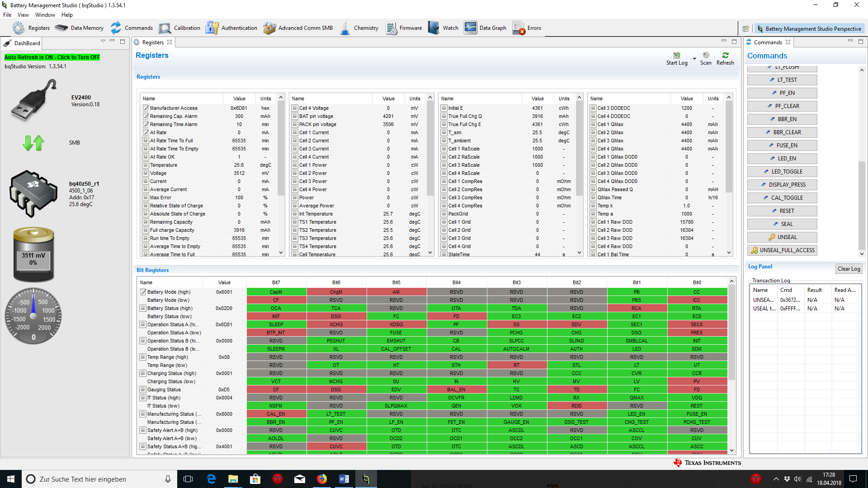Open the Firmware toolbar icon
868x488 pixels.
click(x=392, y=28)
